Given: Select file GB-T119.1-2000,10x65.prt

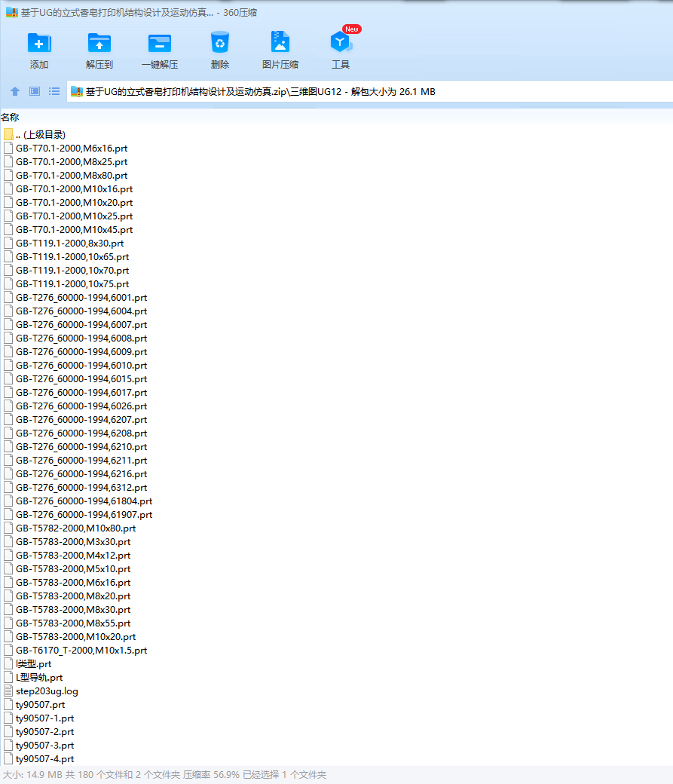Looking at the screenshot, I should point(72,257).
